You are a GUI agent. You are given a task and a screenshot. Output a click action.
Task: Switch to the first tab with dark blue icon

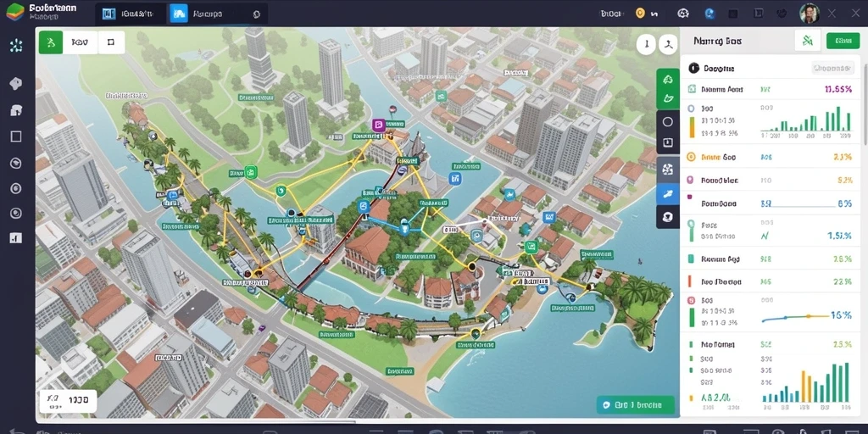click(130, 14)
